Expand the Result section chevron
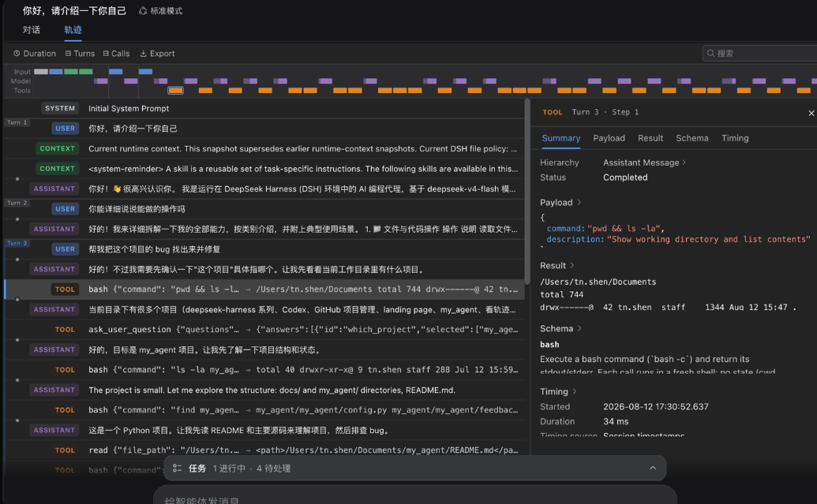The height and width of the screenshot is (504, 817). point(572,265)
